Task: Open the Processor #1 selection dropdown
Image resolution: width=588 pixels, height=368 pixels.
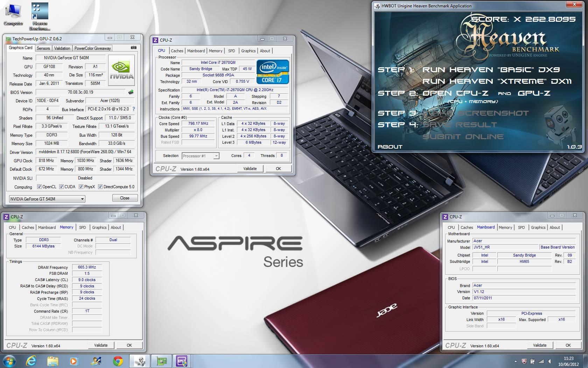Action: pos(200,156)
